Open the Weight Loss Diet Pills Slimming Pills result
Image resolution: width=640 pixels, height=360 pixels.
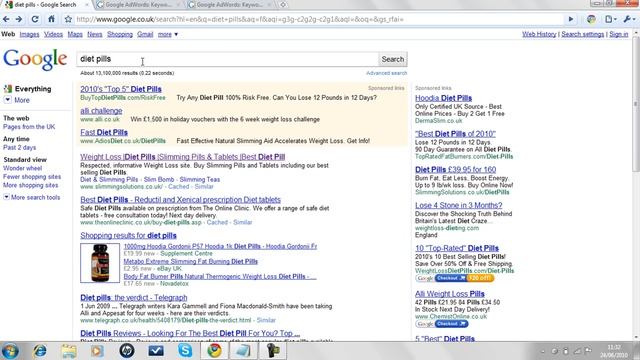(183, 157)
